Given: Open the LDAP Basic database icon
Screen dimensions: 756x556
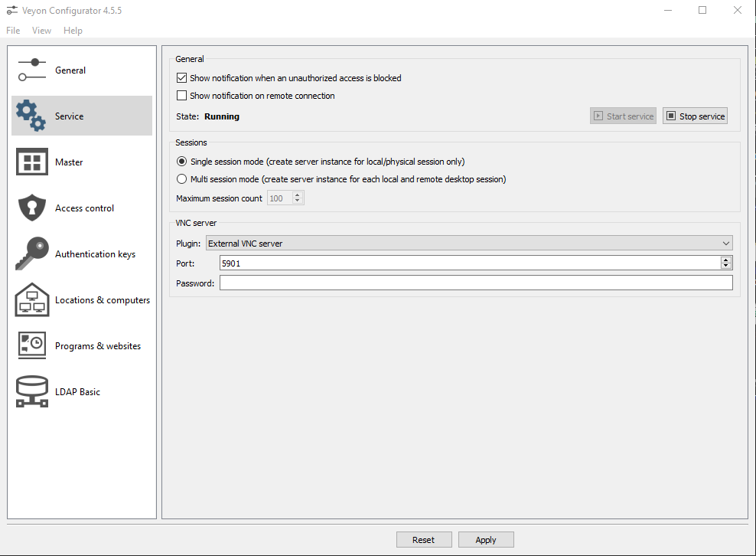Looking at the screenshot, I should 32,391.
